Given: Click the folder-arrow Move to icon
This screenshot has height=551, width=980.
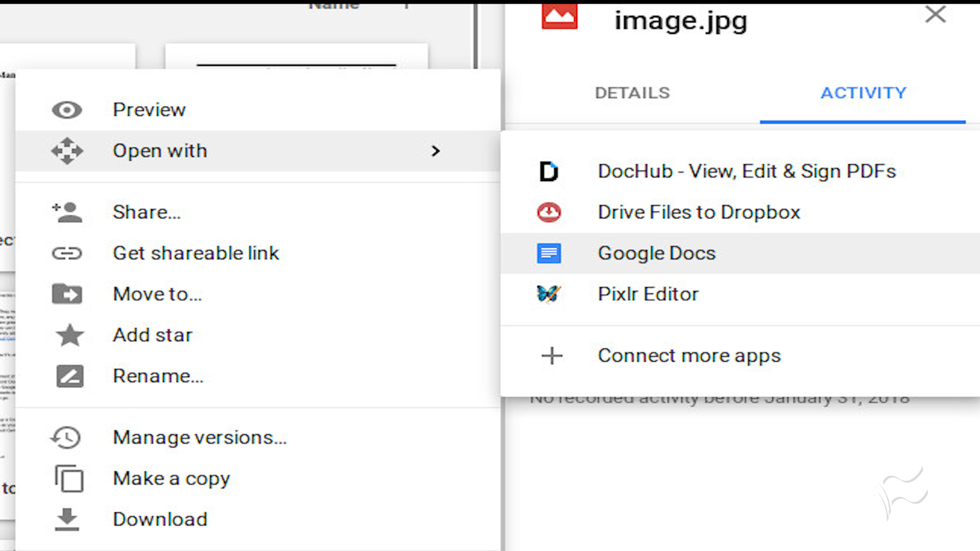Looking at the screenshot, I should [x=67, y=294].
